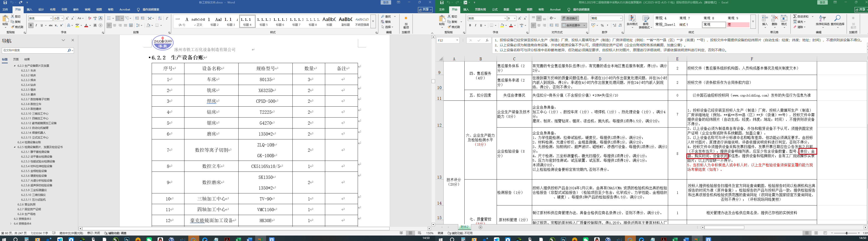Toggle bold in Word ribbon
The width and height of the screenshot is (868, 241).
coord(31,25)
